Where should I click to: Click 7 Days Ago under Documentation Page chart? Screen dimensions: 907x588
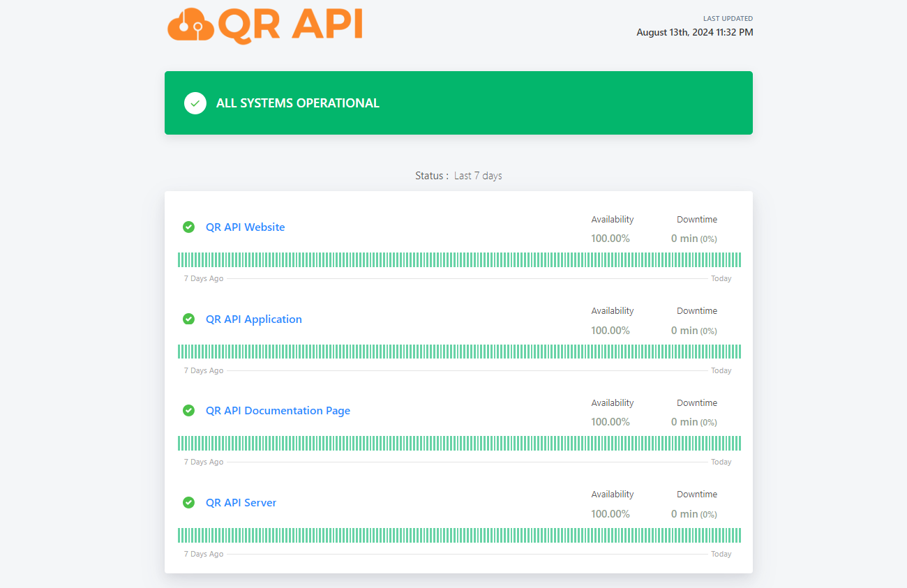(x=204, y=462)
